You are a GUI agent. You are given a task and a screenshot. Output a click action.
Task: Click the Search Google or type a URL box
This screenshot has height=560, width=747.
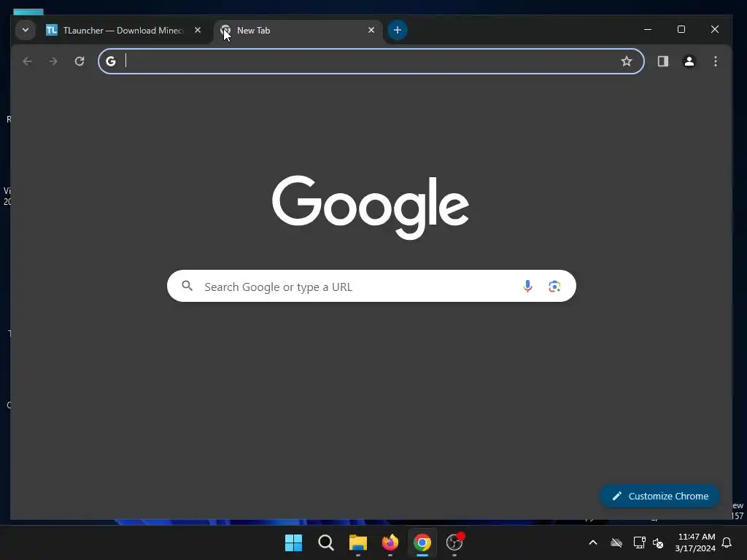pyautogui.click(x=371, y=286)
